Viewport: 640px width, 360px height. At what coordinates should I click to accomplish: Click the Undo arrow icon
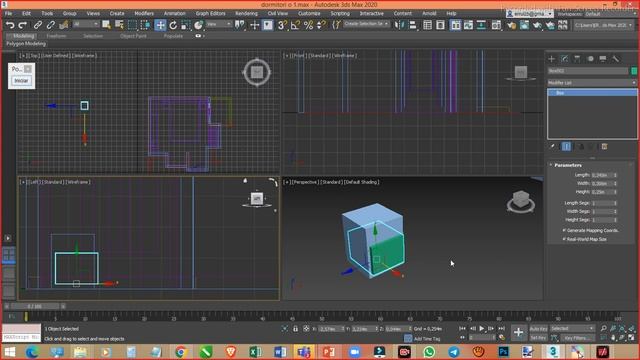[10, 25]
